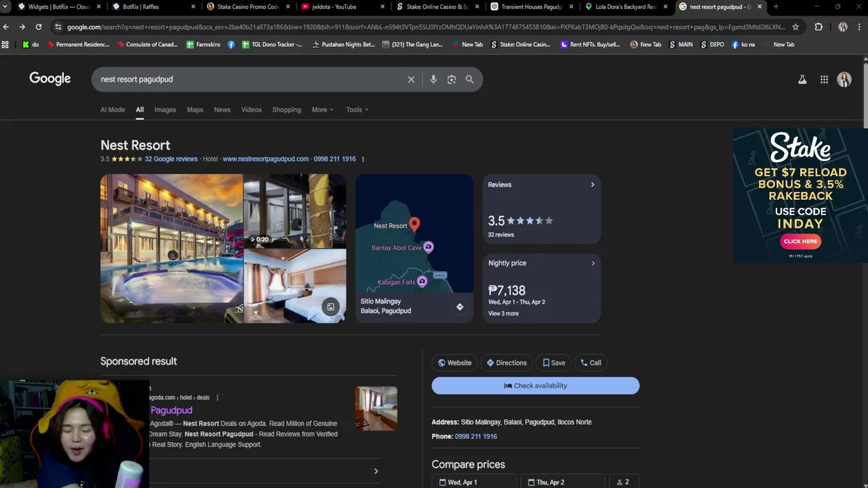868x488 pixels.
Task: Open the Thu, Apr 2 check-out date picker
Action: tap(562, 482)
